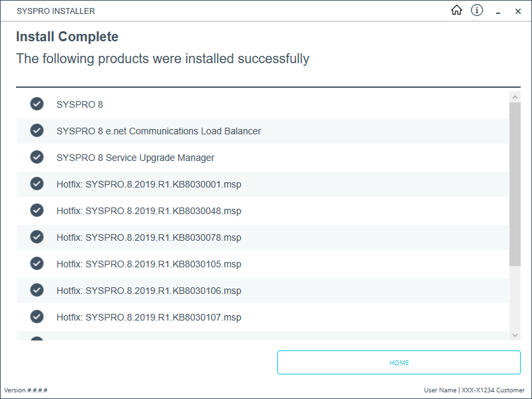The width and height of the screenshot is (532, 399).
Task: Click the vertical scrollbar thumb
Action: (515, 184)
